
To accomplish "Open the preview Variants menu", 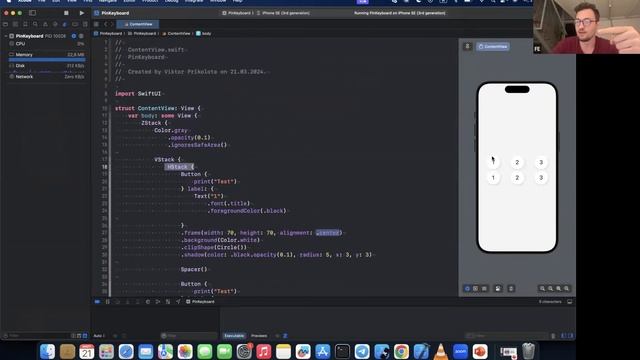I will 484,289.
